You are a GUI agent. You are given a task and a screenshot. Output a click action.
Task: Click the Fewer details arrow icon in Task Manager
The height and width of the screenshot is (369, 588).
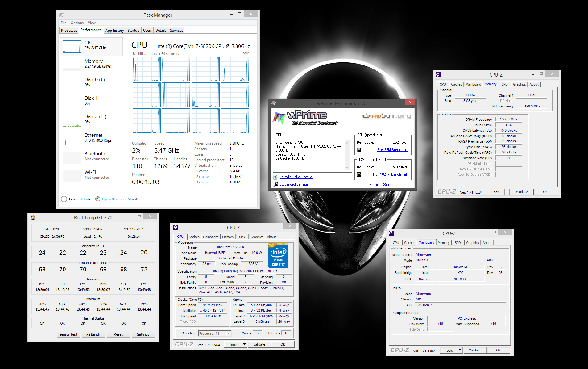tap(64, 199)
